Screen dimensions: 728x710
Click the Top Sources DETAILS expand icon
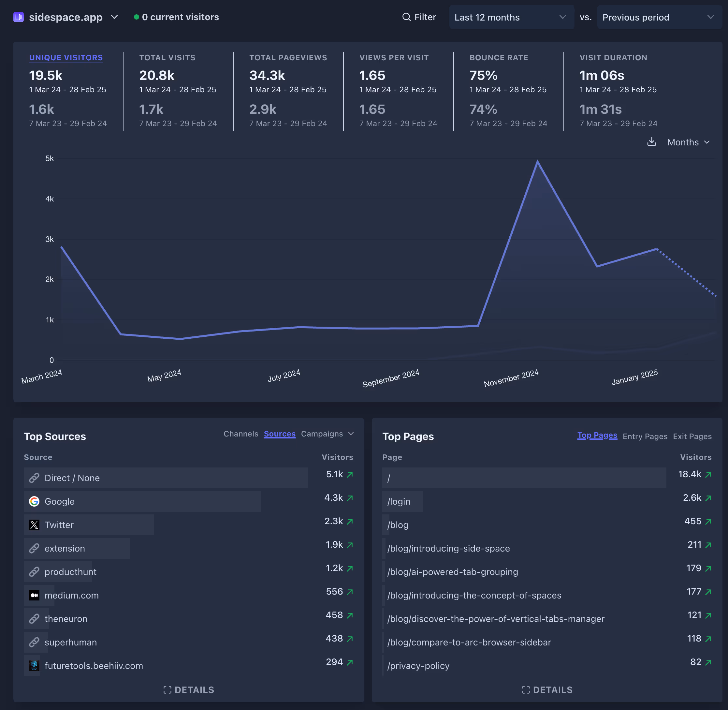click(167, 690)
